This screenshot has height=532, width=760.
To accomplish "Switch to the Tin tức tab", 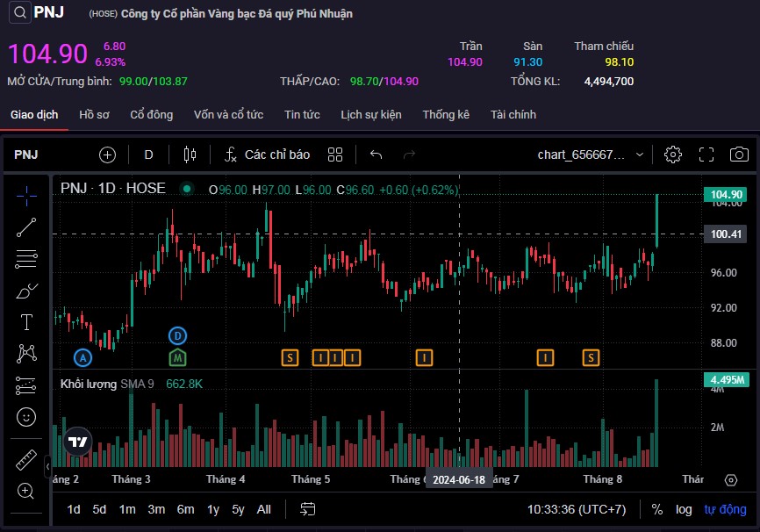I will [302, 115].
